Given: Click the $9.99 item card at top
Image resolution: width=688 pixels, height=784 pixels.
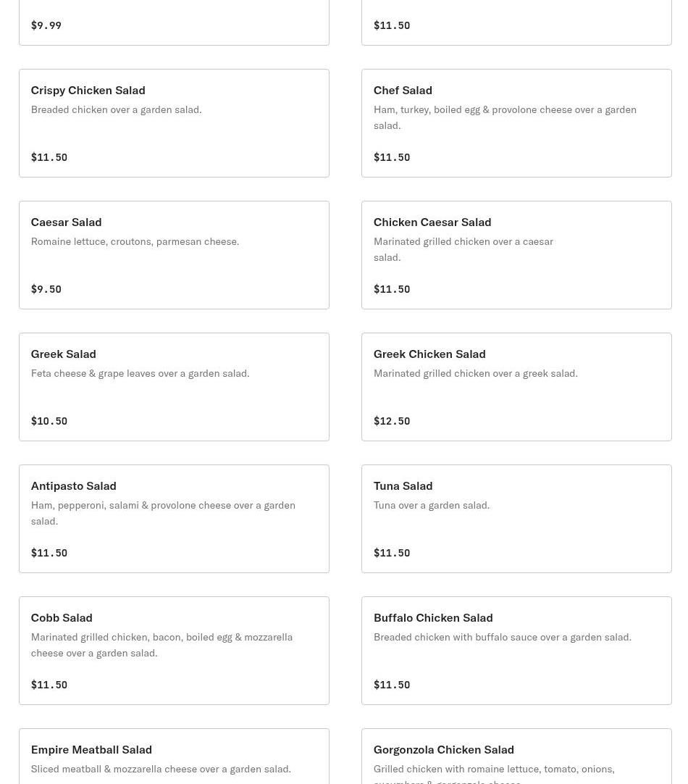Looking at the screenshot, I should coord(174,22).
